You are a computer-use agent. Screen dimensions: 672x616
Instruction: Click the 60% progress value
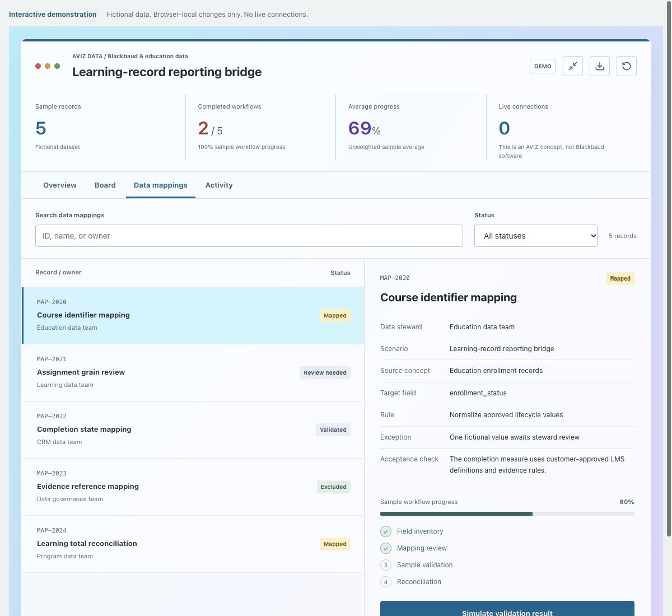[627, 502]
